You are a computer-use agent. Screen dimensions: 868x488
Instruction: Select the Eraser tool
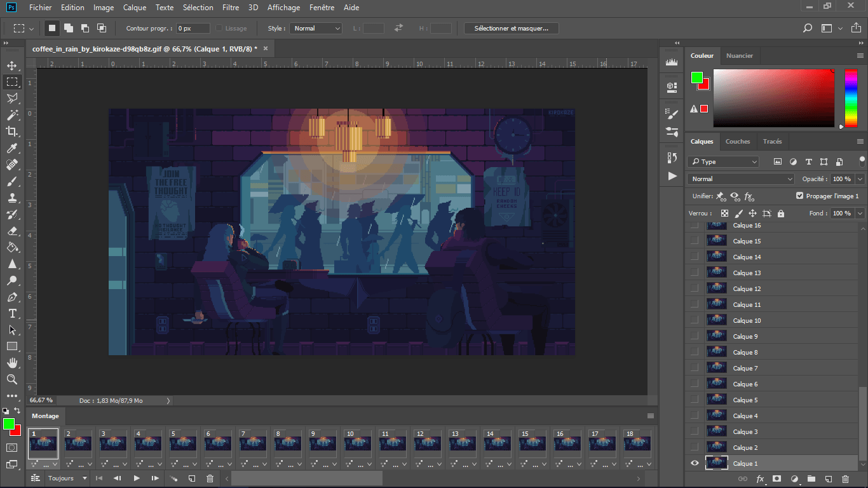(12, 231)
